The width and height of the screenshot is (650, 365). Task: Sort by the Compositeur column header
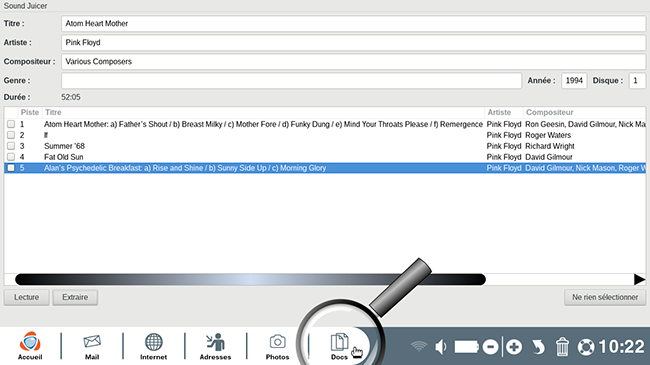585,112
